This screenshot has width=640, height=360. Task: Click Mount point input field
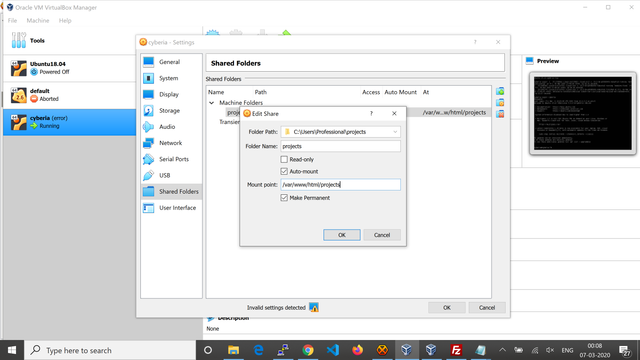(x=340, y=184)
